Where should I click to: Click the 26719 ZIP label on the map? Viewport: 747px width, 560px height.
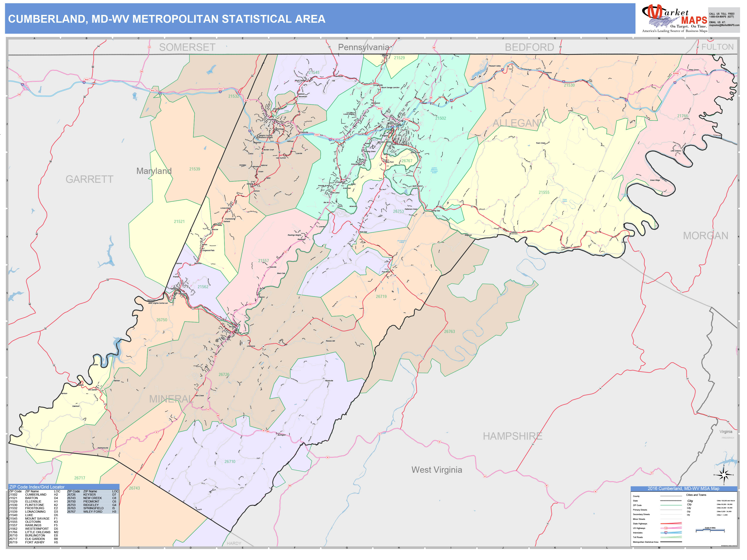381,296
